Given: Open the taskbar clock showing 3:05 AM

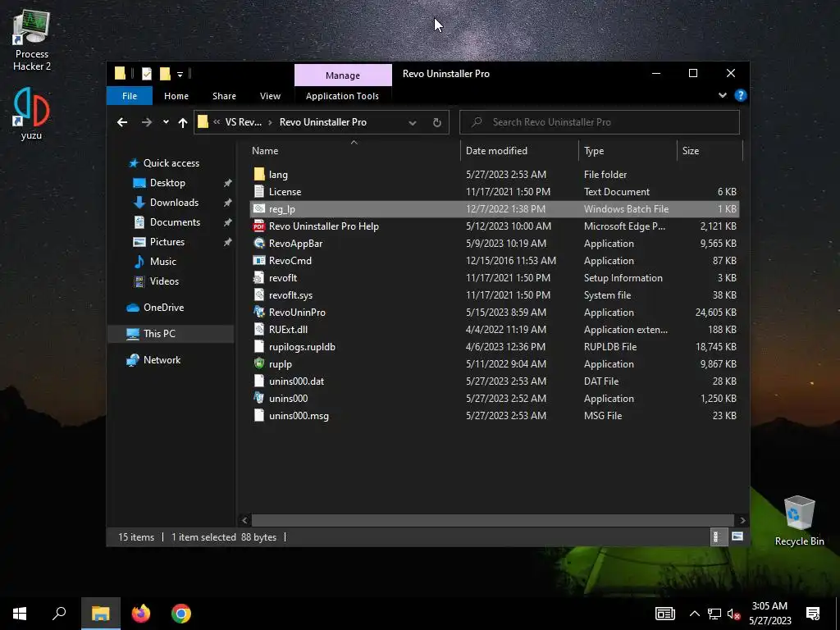Looking at the screenshot, I should 769,614.
